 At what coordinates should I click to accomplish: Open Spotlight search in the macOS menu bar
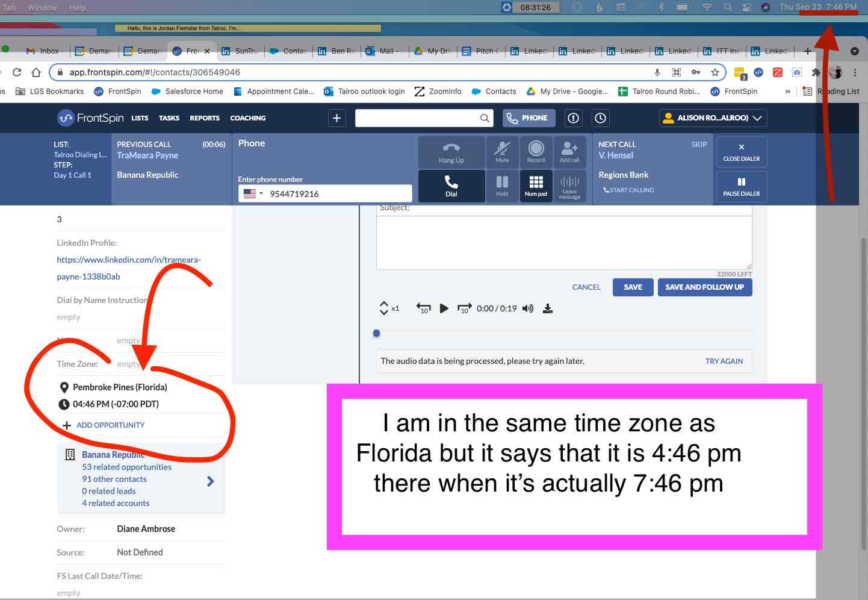[728, 7]
